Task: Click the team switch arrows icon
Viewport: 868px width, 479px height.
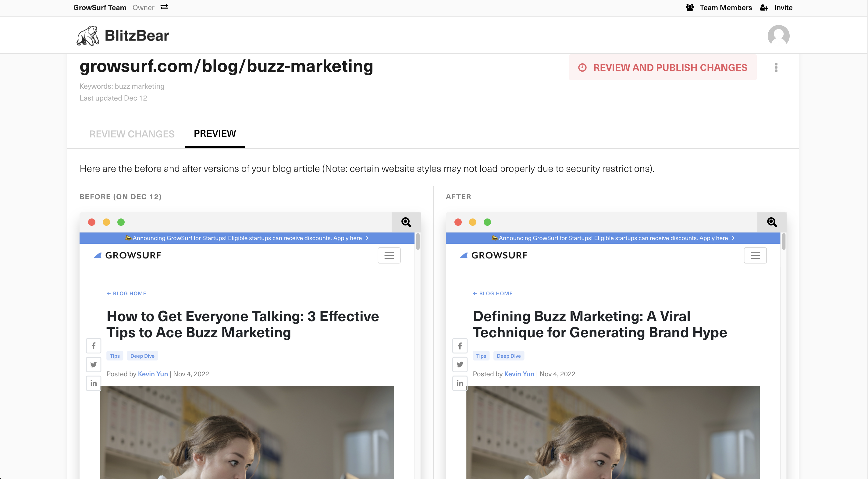Action: click(x=164, y=7)
